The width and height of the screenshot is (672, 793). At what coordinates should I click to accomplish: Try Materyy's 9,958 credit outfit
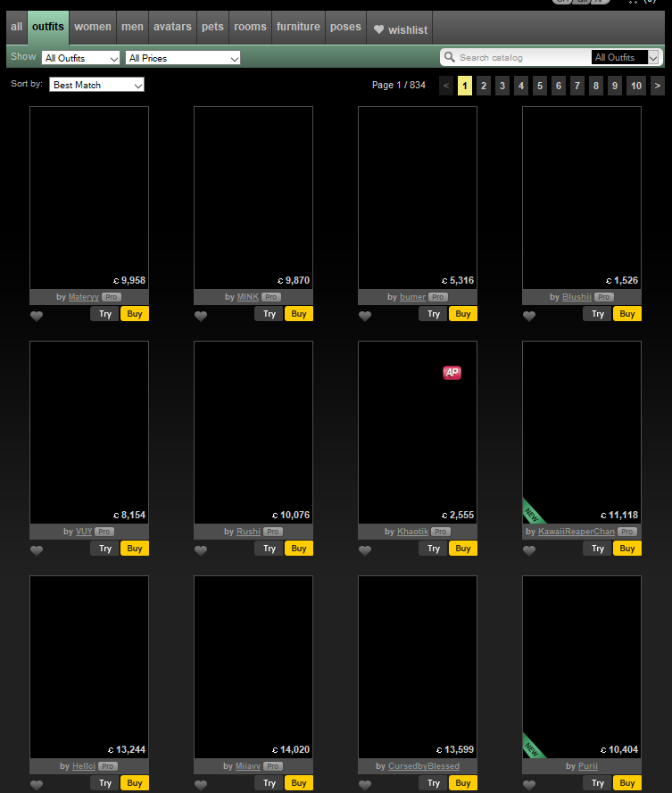(x=104, y=314)
